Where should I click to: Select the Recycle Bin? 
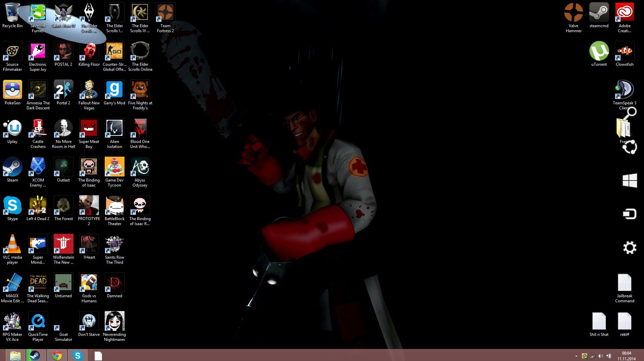pos(12,13)
